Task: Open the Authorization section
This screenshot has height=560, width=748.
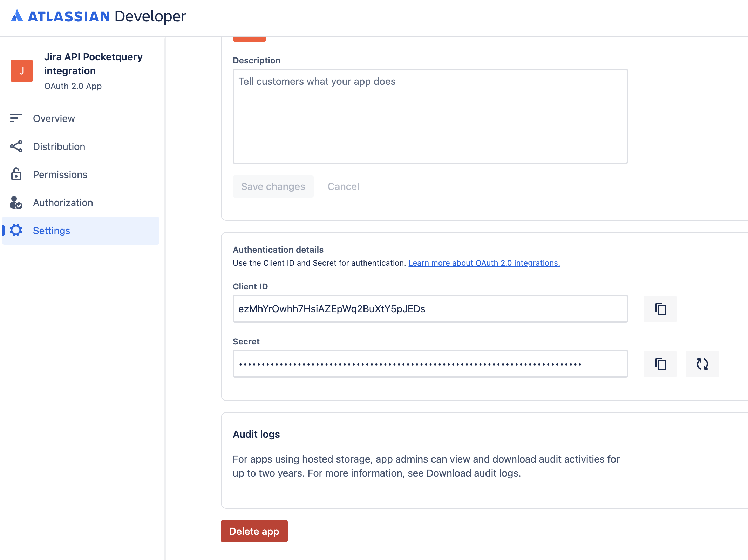Action: click(x=63, y=202)
